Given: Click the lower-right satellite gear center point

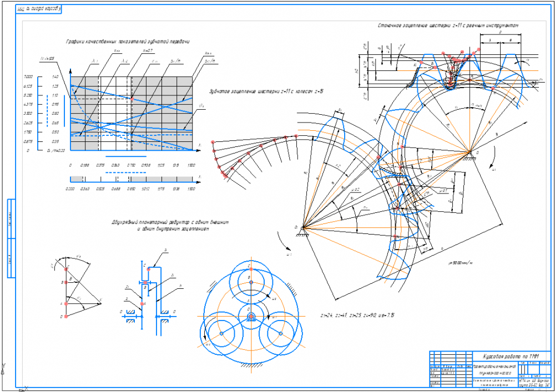Looking at the screenshot, I should [281, 333].
